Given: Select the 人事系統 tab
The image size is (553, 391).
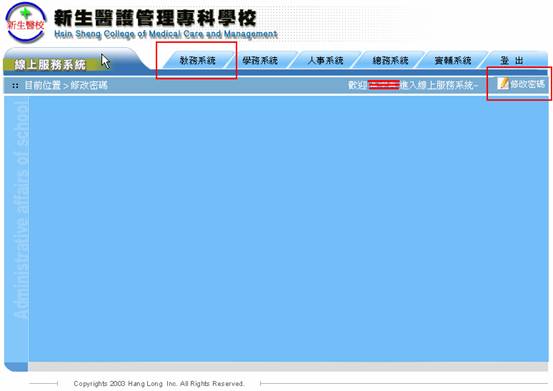Looking at the screenshot, I should [325, 60].
